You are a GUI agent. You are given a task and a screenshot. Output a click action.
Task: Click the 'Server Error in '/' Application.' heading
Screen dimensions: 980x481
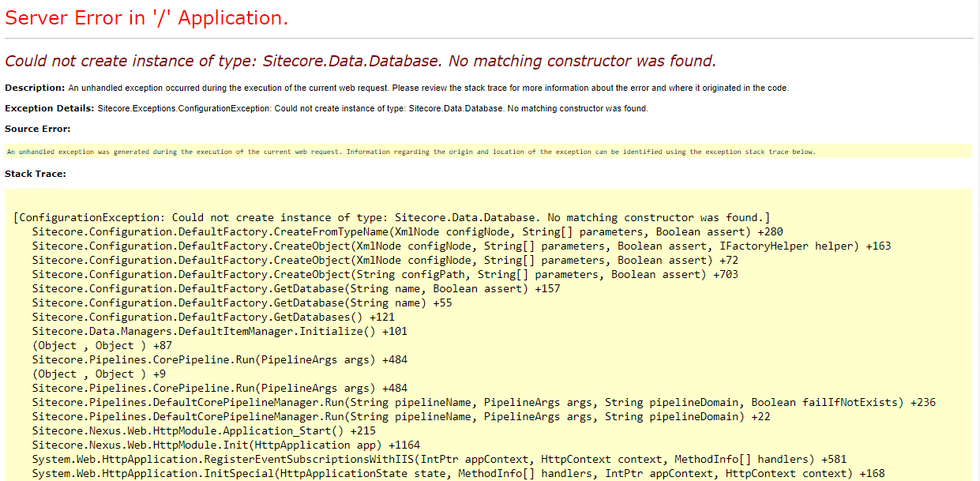tap(146, 18)
